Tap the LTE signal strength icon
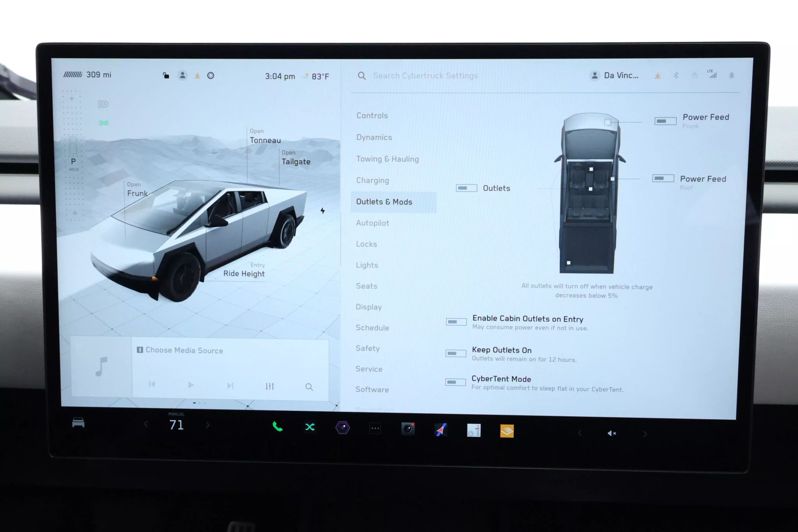Screen dimensions: 798x532 coord(712,74)
